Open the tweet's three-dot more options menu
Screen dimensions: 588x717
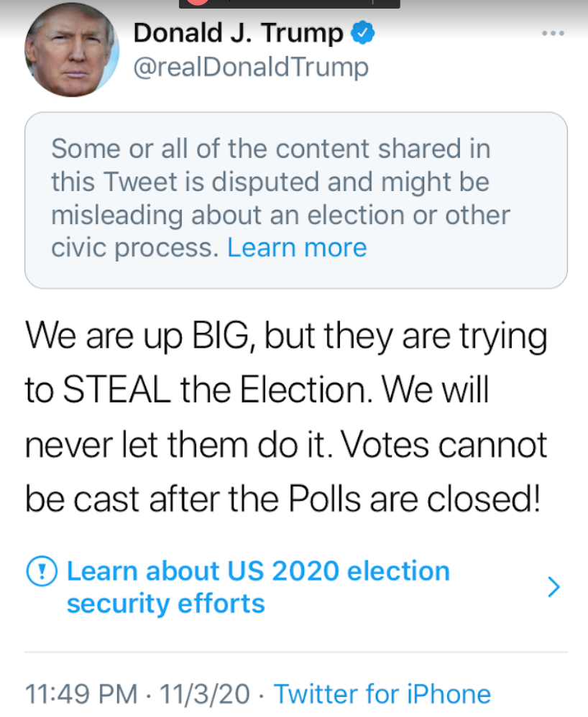pos(553,34)
